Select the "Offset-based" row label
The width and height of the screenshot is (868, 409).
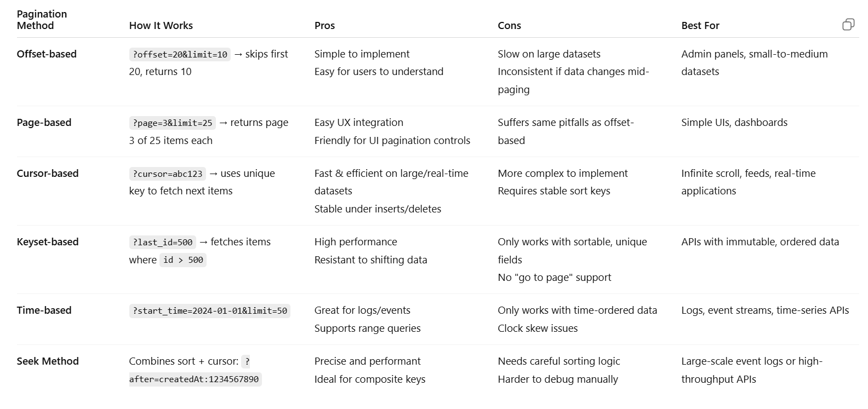click(47, 54)
